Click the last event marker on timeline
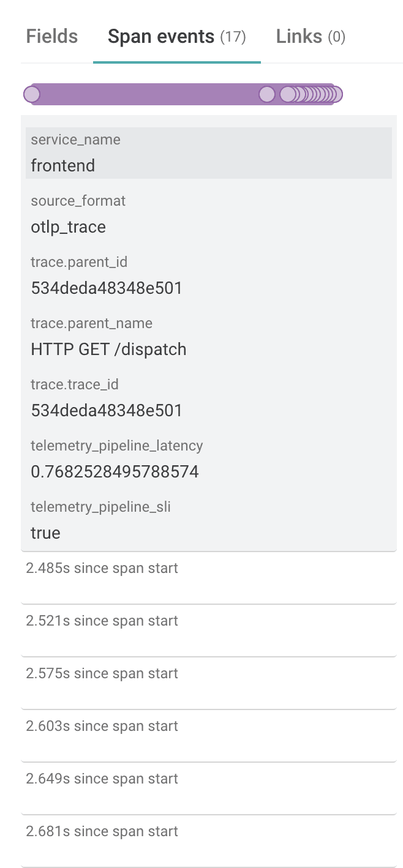403x868 pixels. 335,94
